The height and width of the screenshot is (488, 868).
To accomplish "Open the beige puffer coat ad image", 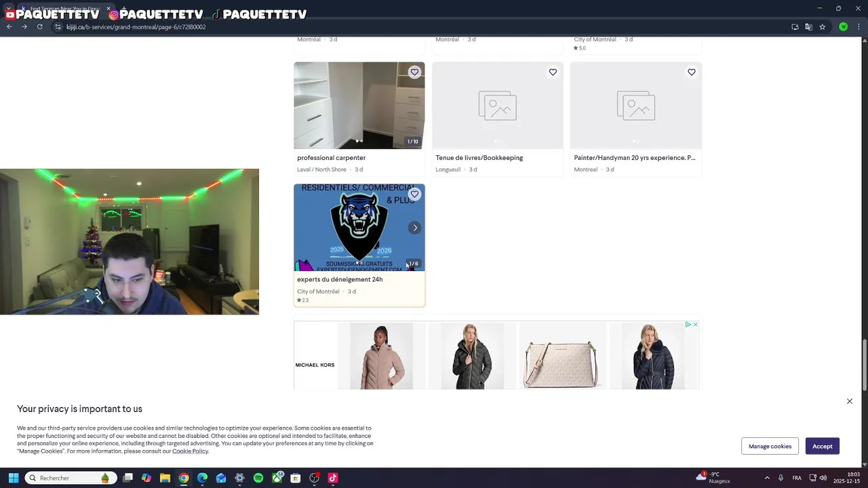I will 381,356.
